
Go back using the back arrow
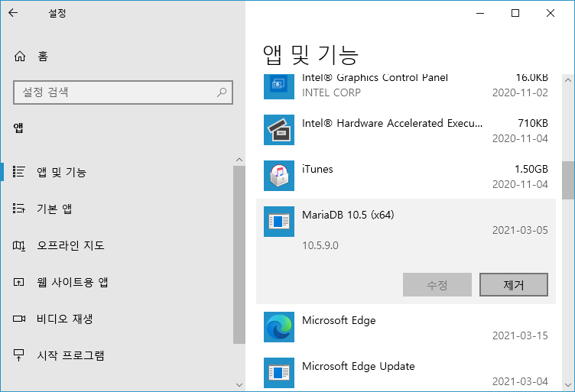click(x=13, y=13)
